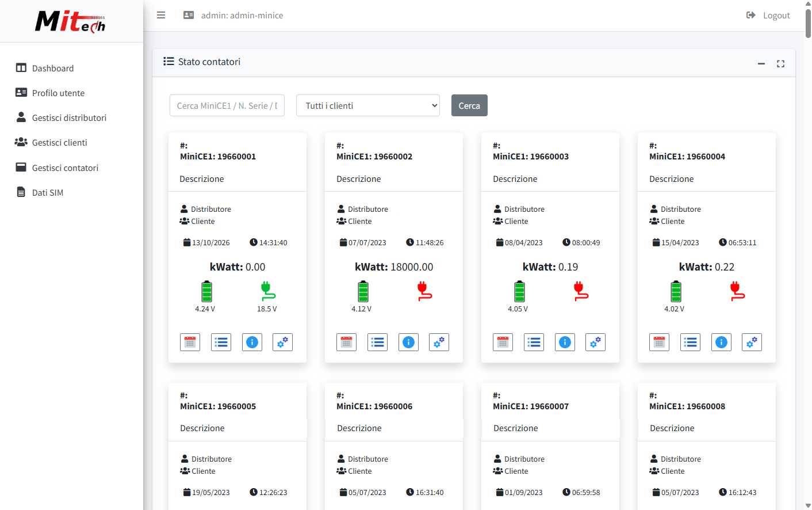This screenshot has width=812, height=510.
Task: Show info icon for MiniCE1 19660003
Action: click(x=565, y=342)
